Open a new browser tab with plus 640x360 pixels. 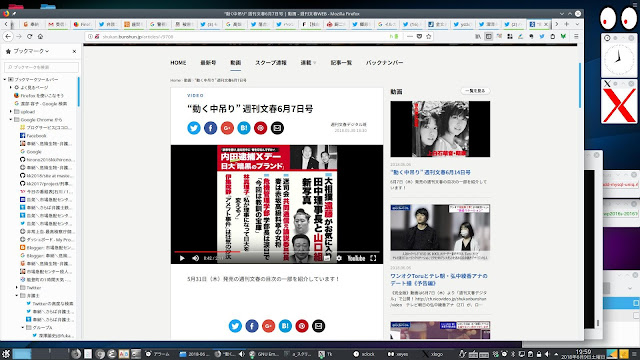tap(567, 24)
